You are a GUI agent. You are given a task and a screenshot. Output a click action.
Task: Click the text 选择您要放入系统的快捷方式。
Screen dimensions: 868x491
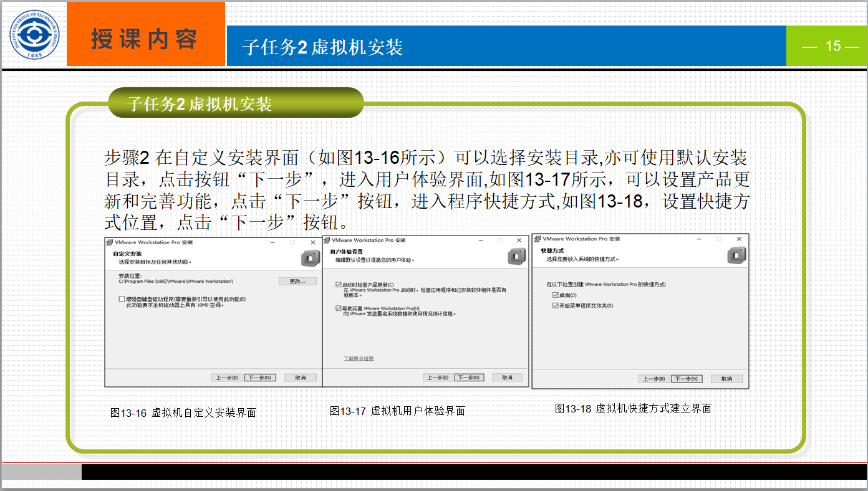[x=582, y=258]
